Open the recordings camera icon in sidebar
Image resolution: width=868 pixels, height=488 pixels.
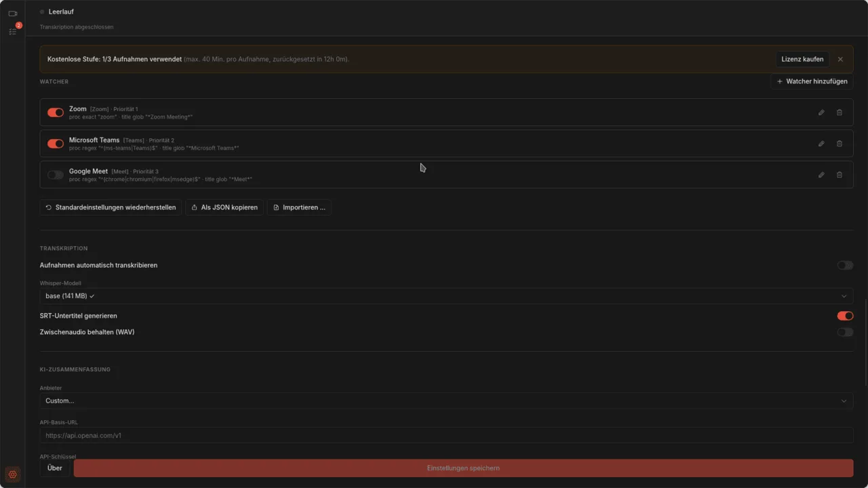(x=12, y=14)
